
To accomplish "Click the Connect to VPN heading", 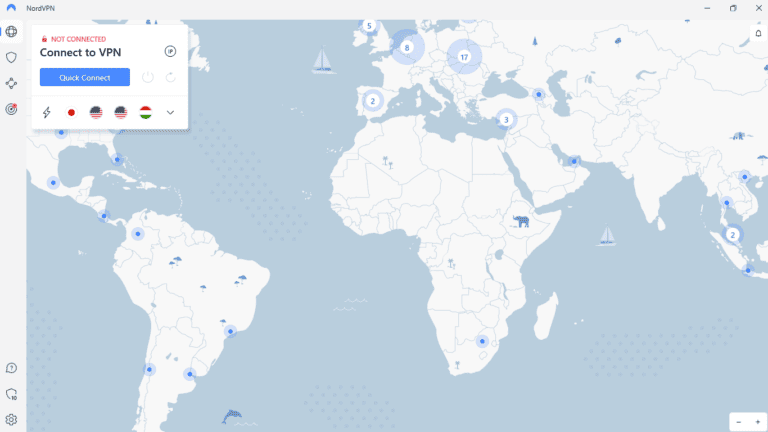I will pos(80,52).
